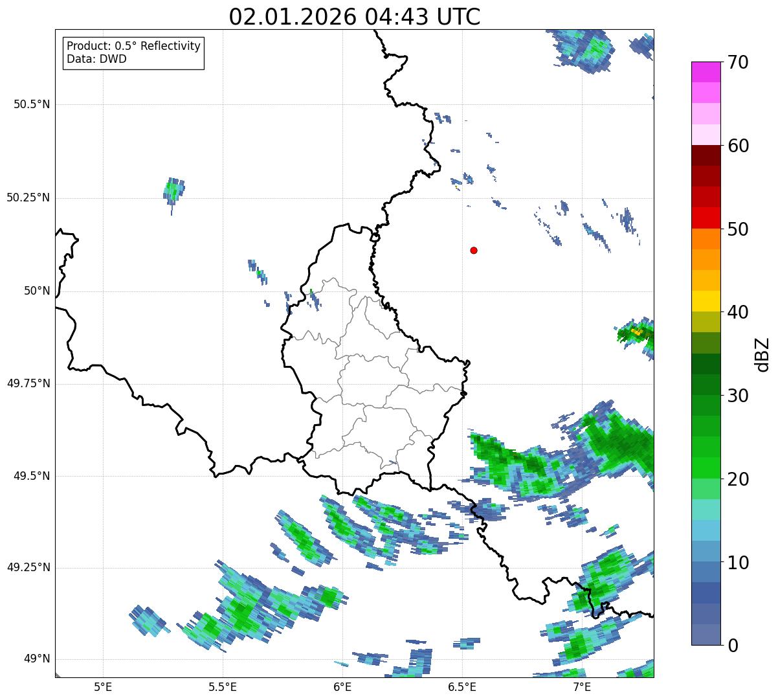Screen dimensions: 778x700
Task: Click the latitude label 50°N
Action: tap(38, 291)
